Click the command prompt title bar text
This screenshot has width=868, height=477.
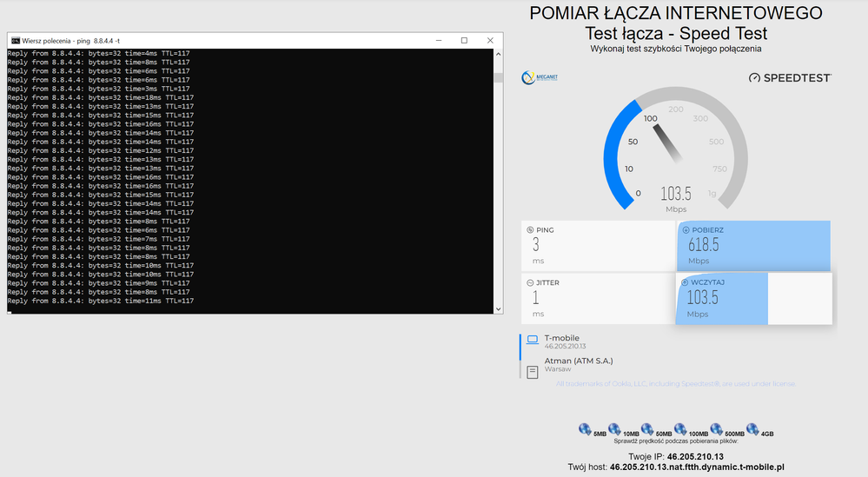(71, 41)
